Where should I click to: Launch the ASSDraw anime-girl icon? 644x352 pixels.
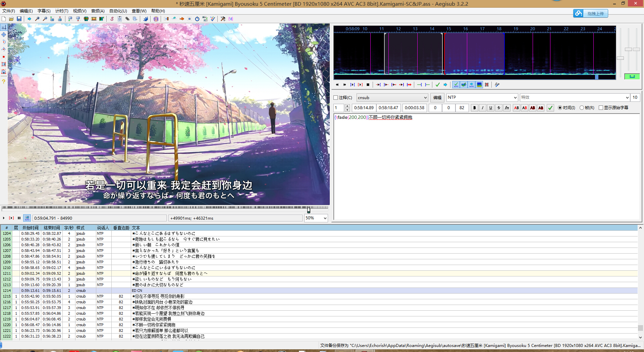coord(156,19)
